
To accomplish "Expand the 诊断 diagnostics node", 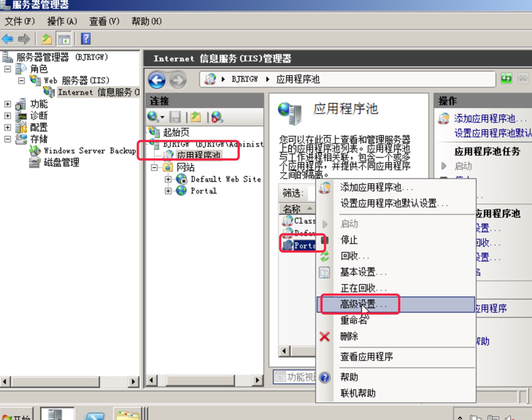I will coord(8,116).
